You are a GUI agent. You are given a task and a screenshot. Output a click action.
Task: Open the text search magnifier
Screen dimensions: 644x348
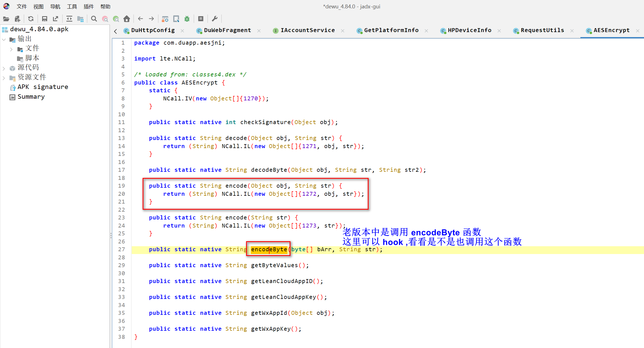(94, 19)
